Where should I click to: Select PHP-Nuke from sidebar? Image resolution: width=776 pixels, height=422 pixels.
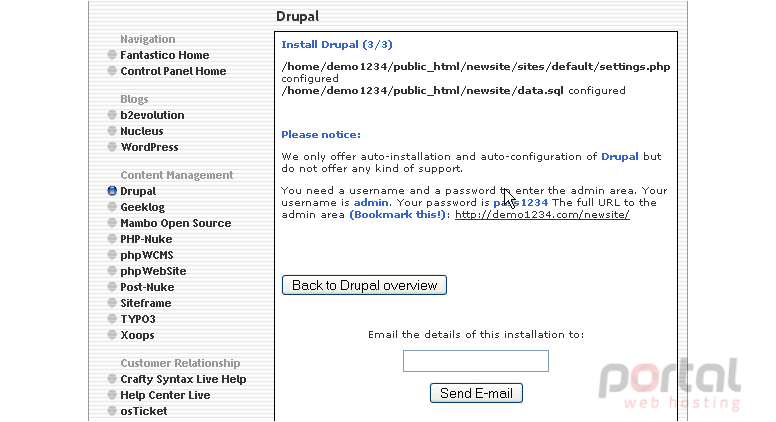point(146,239)
